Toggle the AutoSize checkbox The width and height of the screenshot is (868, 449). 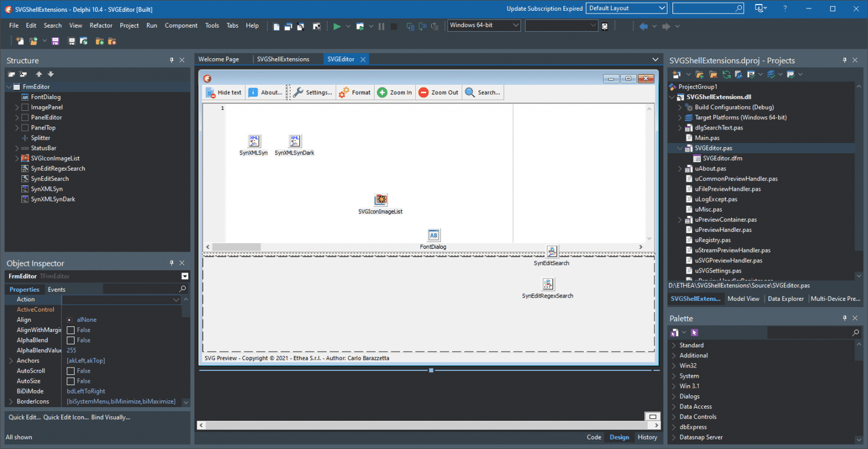[71, 381]
